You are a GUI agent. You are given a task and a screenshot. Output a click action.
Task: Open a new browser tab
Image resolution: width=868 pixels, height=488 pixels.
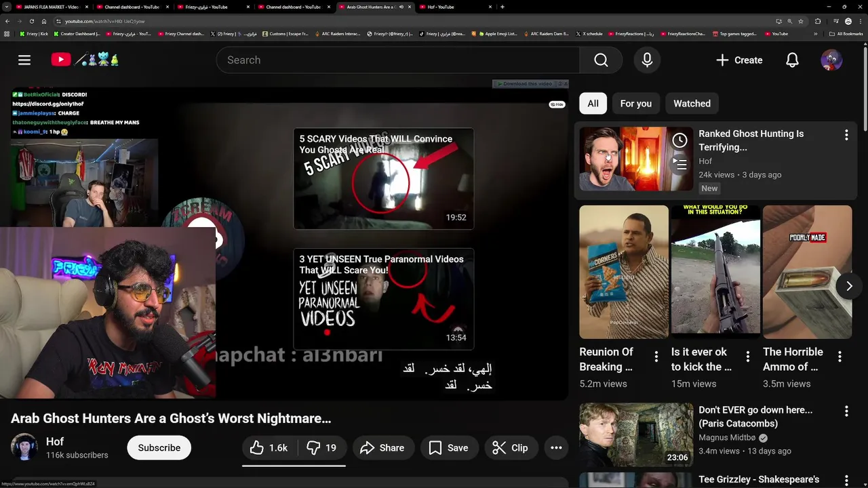click(x=502, y=7)
